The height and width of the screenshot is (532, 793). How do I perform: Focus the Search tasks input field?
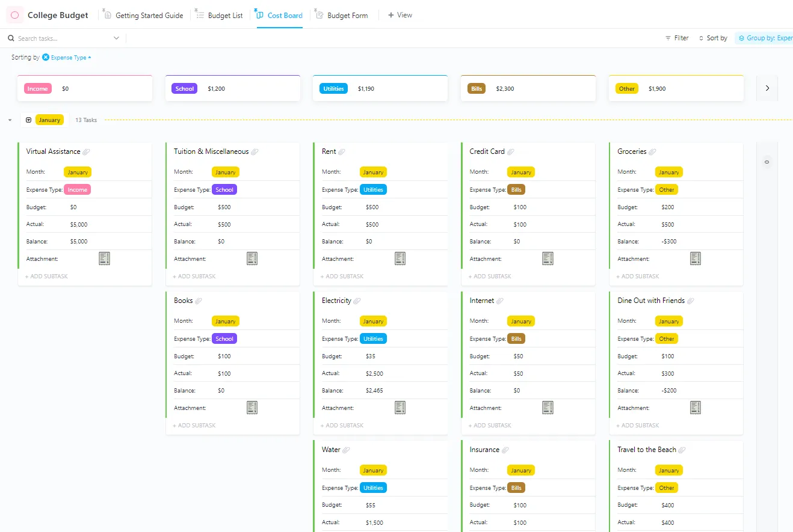[64, 38]
